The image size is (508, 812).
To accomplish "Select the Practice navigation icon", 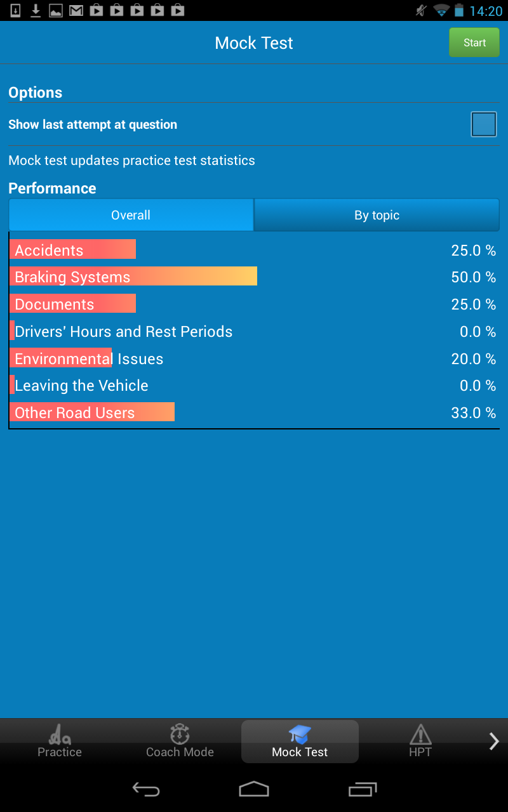I will click(59, 736).
